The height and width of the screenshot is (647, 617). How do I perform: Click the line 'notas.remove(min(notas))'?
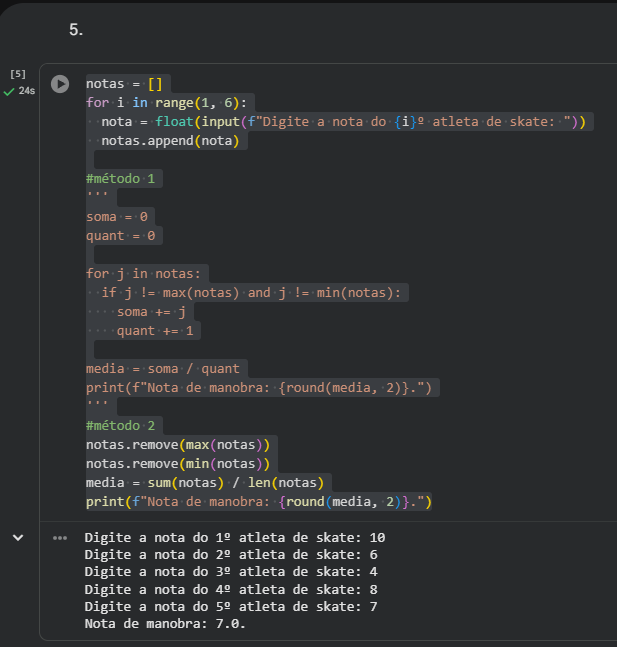point(178,463)
